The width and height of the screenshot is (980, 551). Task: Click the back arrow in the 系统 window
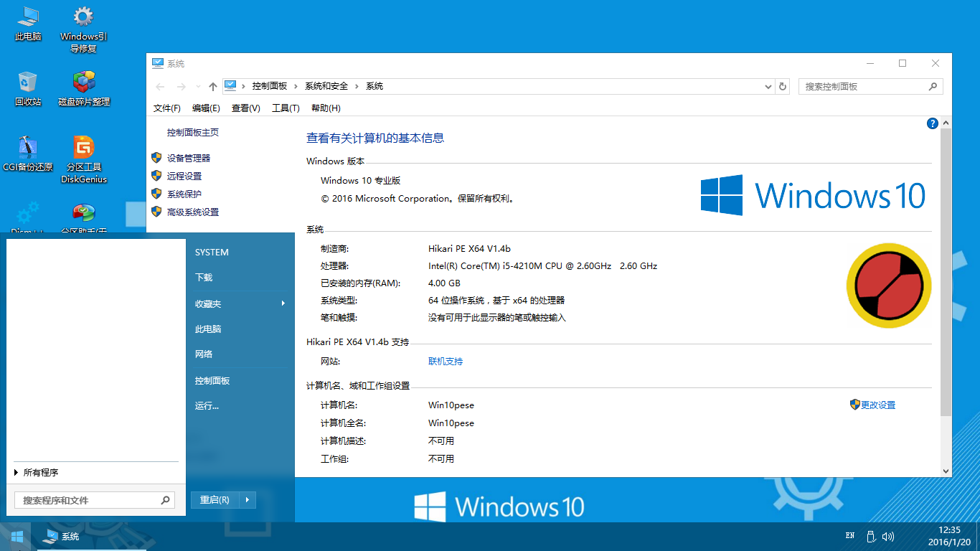click(x=161, y=87)
